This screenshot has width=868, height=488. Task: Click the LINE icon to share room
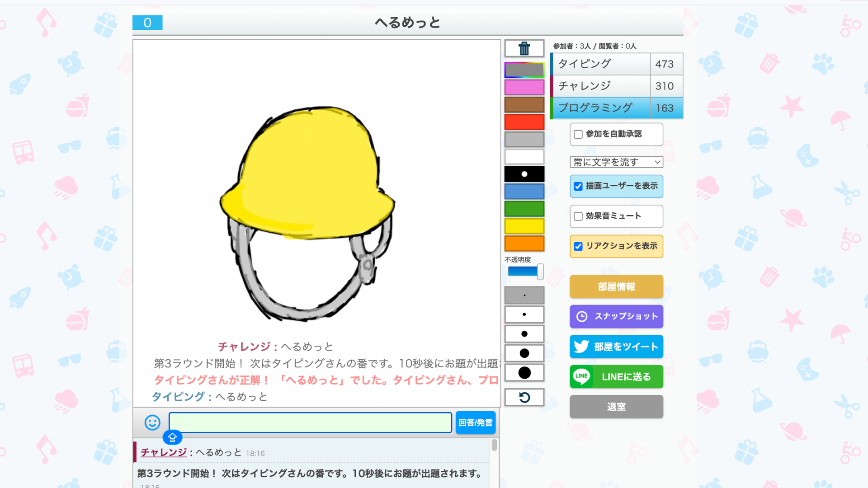coord(581,376)
